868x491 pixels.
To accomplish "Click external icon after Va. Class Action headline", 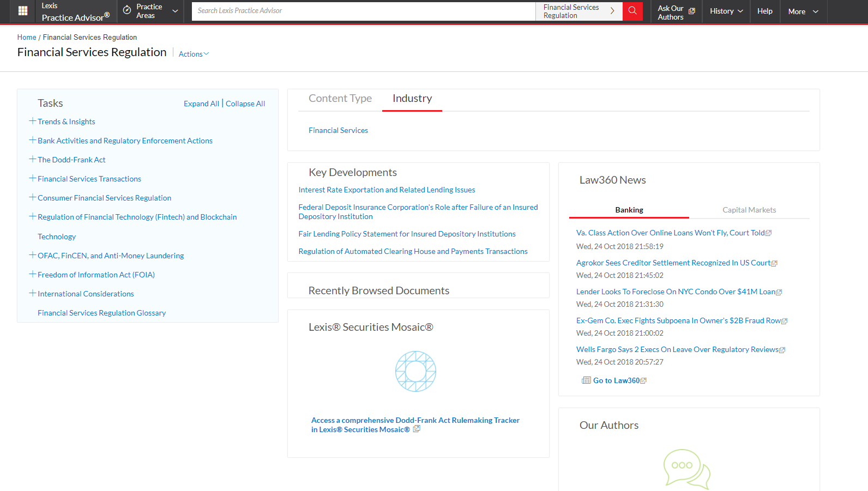I will pyautogui.click(x=769, y=233).
